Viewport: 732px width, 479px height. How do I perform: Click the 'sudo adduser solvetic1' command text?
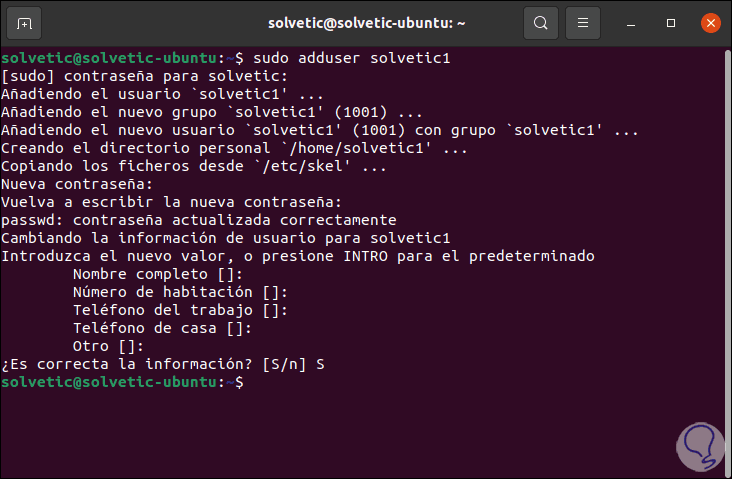coord(356,58)
